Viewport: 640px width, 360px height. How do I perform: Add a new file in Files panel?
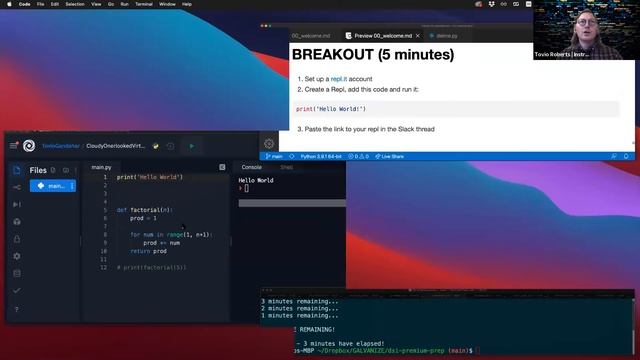pyautogui.click(x=53, y=170)
